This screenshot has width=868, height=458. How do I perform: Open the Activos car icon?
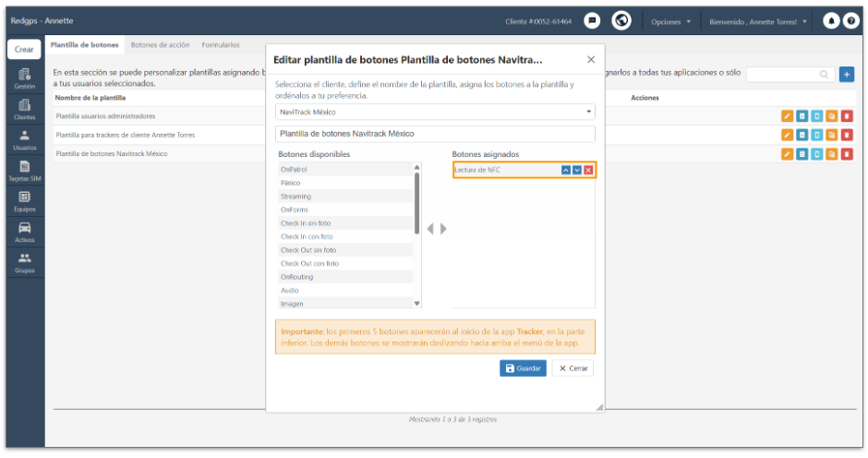[x=24, y=233]
